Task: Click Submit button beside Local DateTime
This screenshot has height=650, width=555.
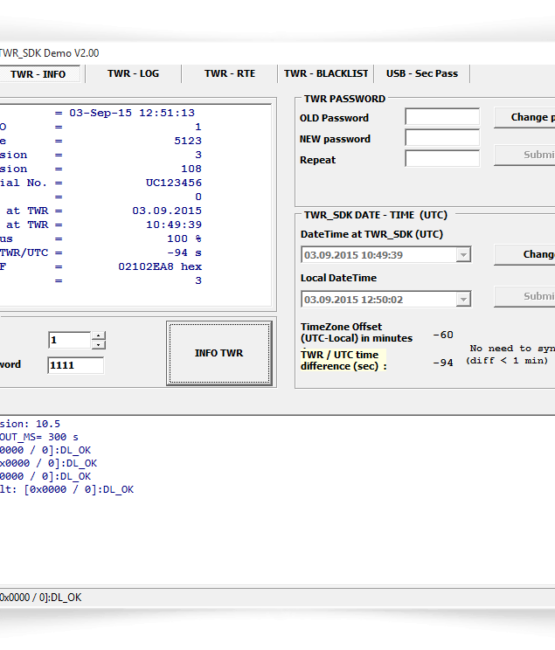Action: pos(525,296)
